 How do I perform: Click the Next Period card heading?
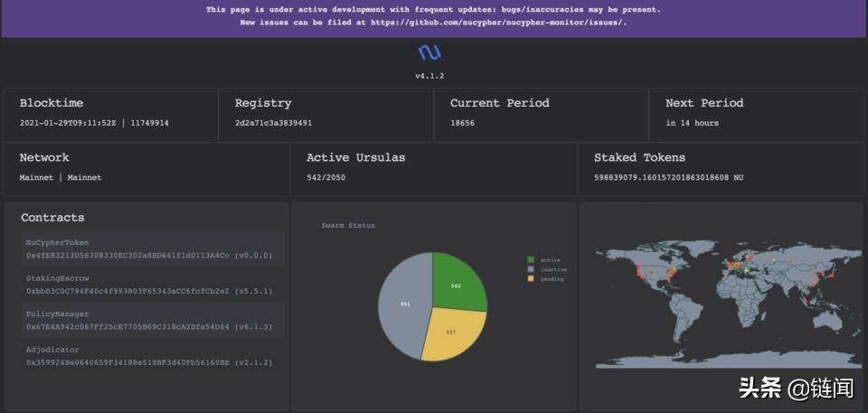704,103
